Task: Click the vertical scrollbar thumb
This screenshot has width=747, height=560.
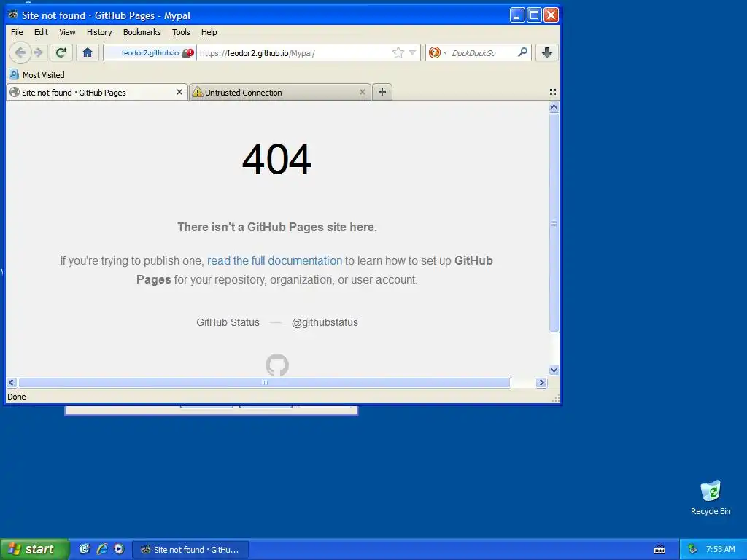Action: (554, 223)
